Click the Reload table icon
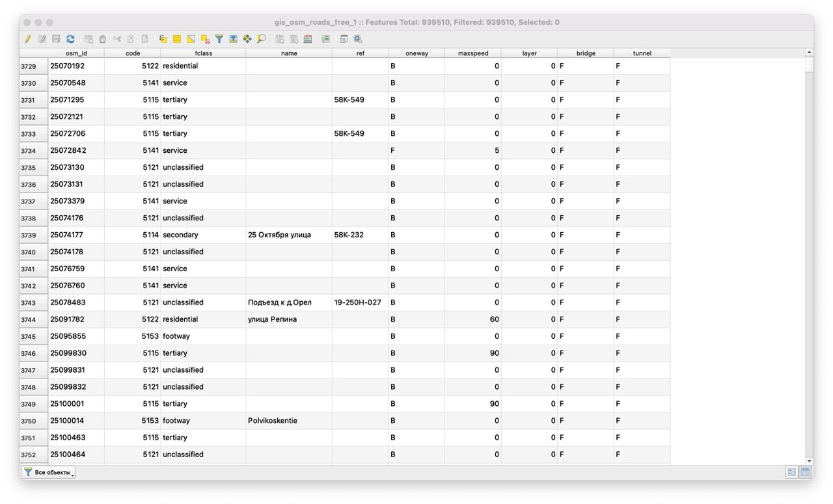 click(70, 39)
